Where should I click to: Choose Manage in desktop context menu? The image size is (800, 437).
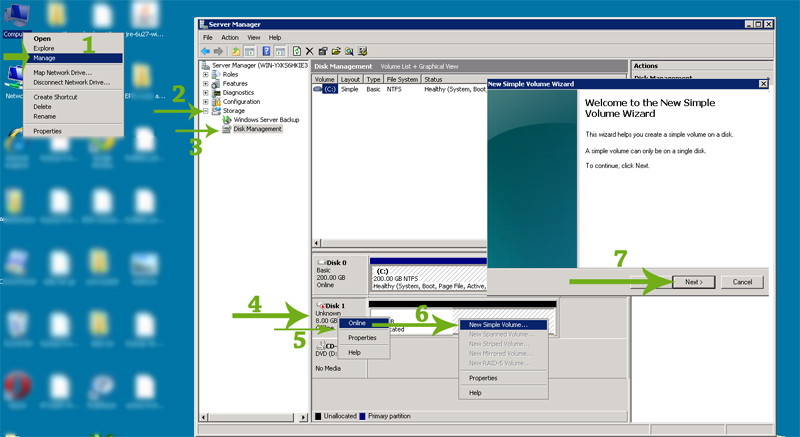(x=73, y=58)
